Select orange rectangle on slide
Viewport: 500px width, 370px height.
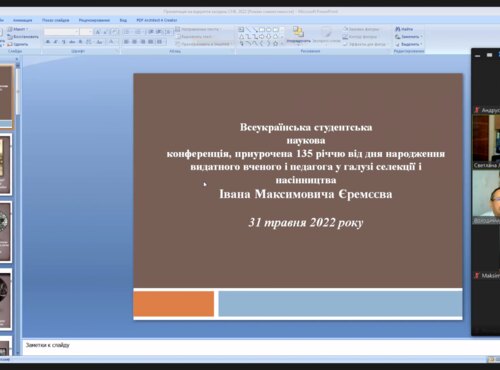[174, 303]
